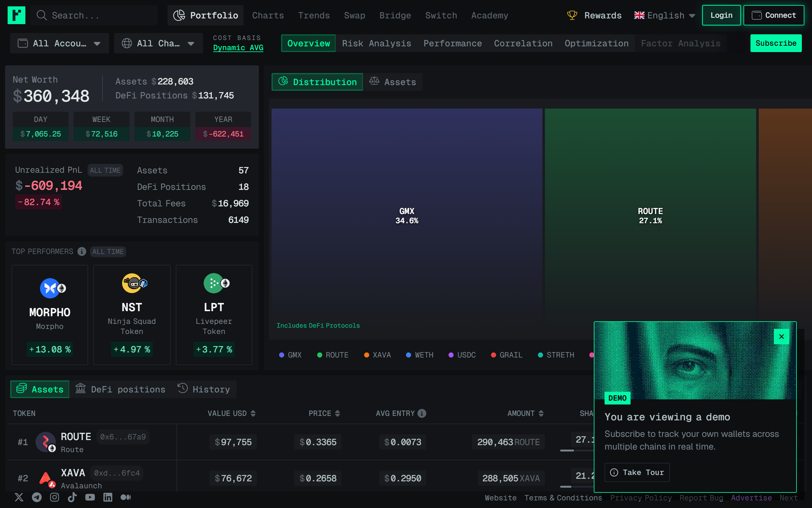This screenshot has height=508, width=812.
Task: Click the search magnifier icon
Action: [42, 15]
